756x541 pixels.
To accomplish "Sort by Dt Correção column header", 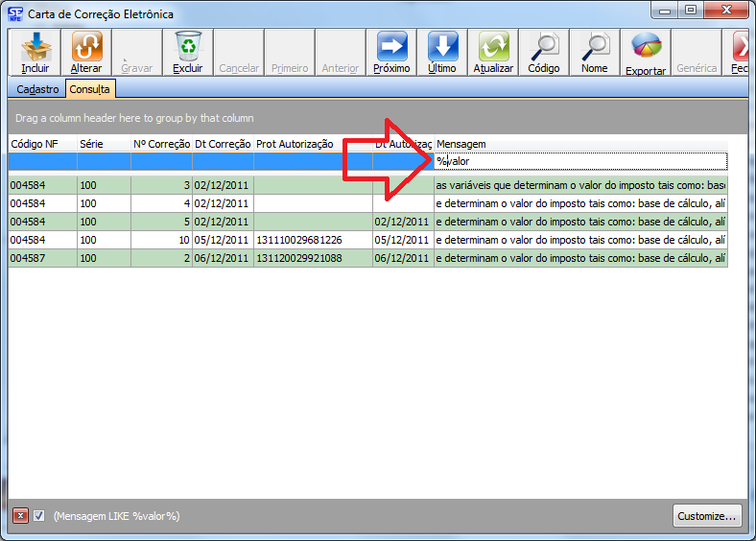I will 223,144.
